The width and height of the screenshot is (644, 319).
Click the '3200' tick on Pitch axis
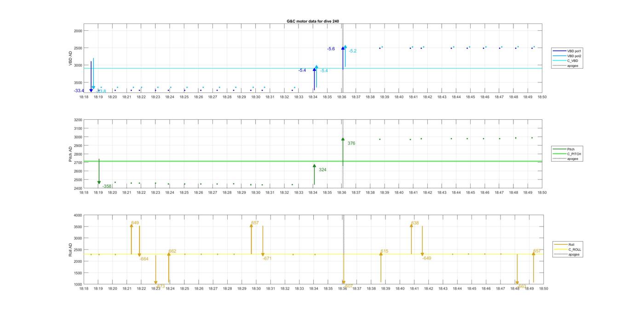pyautogui.click(x=78, y=120)
